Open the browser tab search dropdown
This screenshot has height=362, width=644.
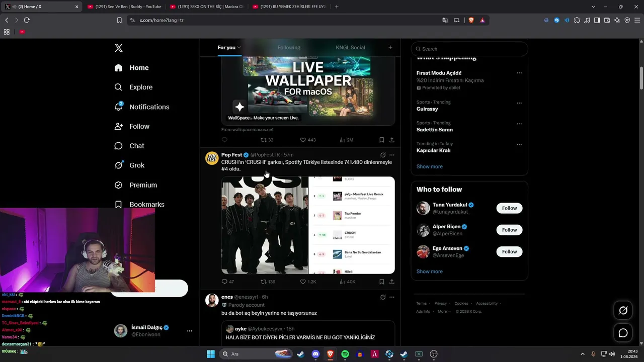click(x=593, y=7)
